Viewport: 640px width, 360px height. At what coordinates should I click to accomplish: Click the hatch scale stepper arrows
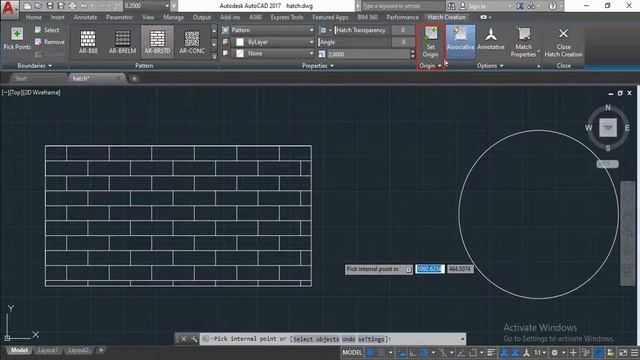click(x=412, y=54)
